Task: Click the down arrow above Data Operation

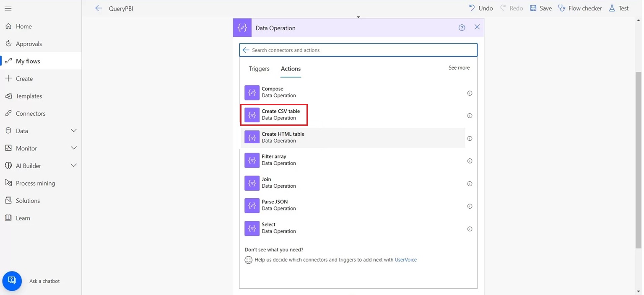Action: [x=358, y=17]
